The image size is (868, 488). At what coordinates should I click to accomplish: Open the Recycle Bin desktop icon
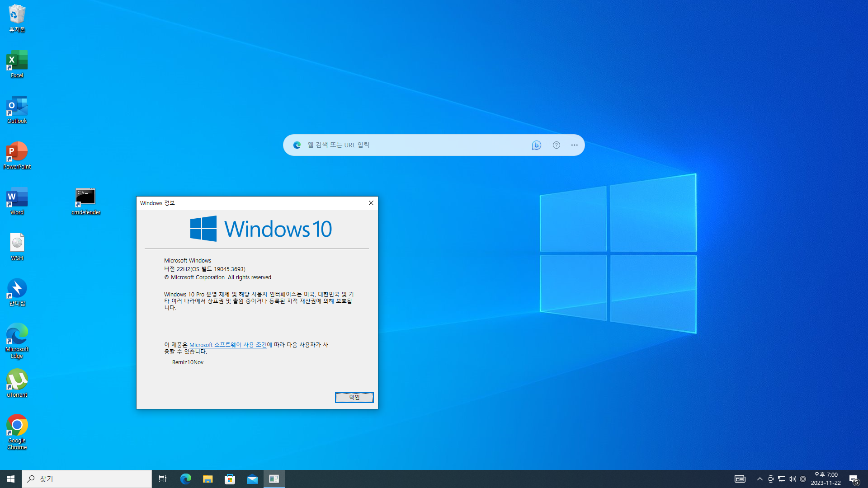click(x=17, y=19)
